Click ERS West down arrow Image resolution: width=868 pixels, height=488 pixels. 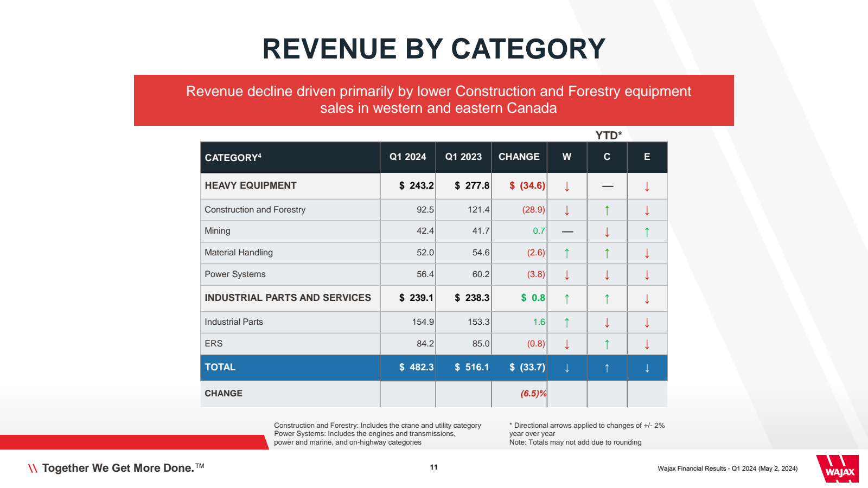point(567,344)
